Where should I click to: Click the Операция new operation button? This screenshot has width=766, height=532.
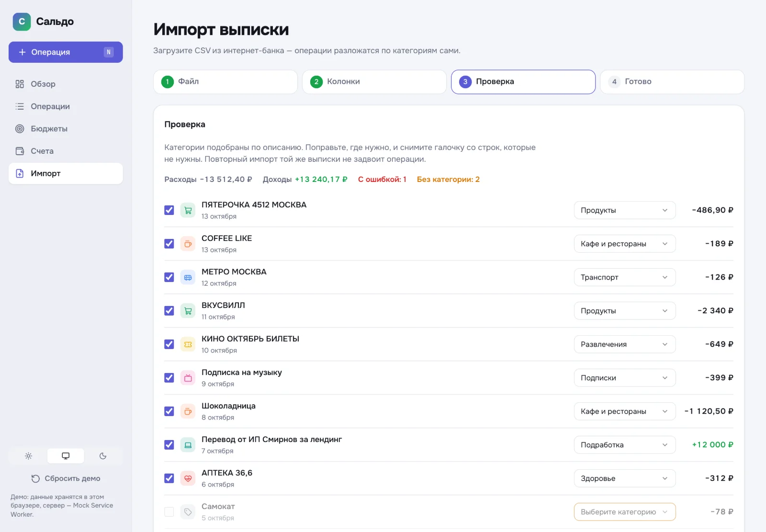coord(66,52)
